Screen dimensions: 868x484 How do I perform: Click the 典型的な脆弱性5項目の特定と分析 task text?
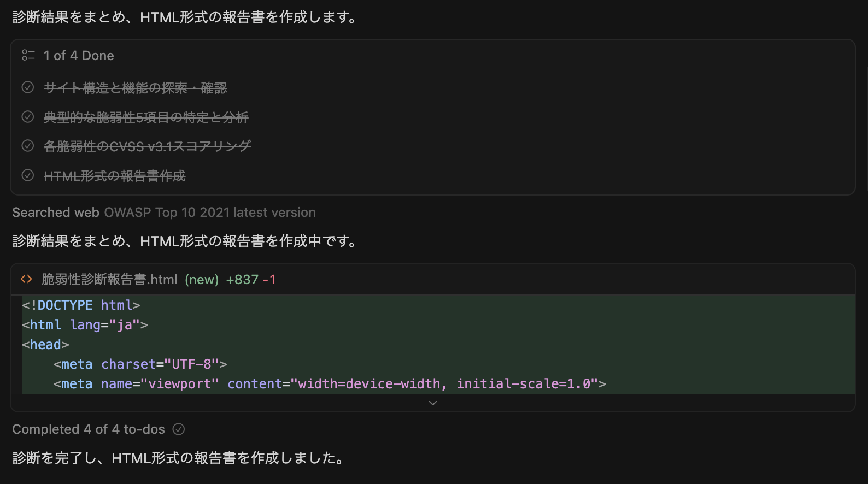(146, 117)
